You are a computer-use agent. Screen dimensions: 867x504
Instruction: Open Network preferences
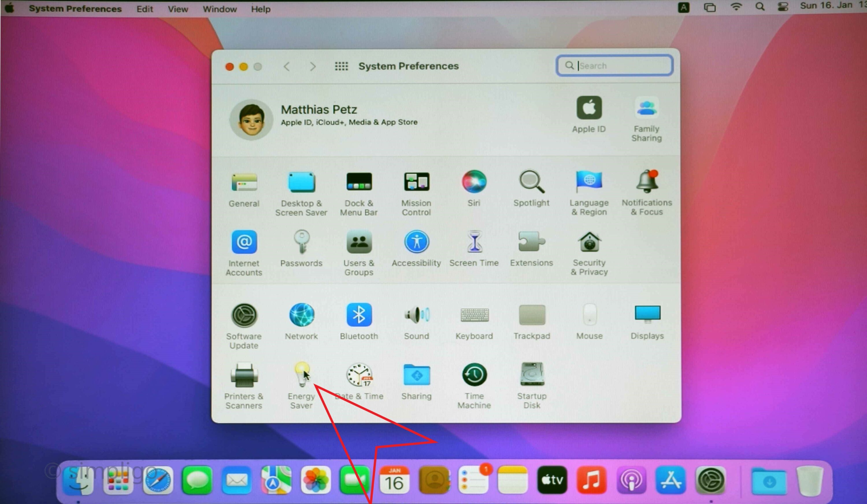[x=301, y=315]
